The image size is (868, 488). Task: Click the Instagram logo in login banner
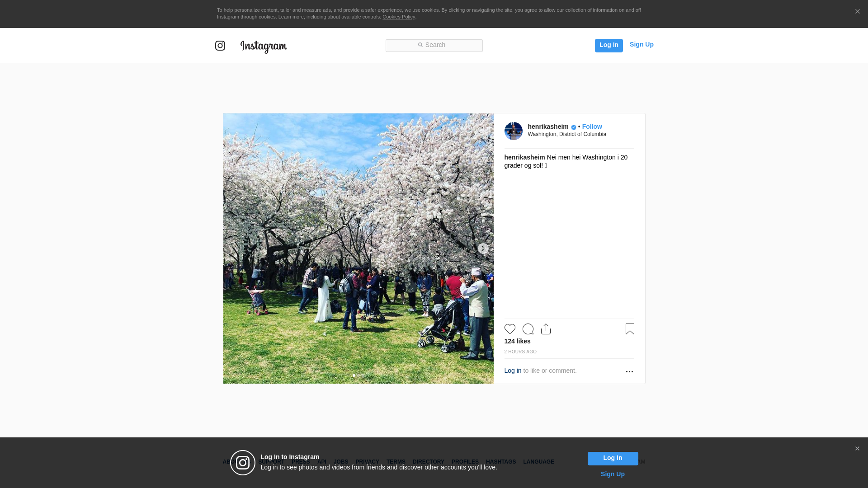tap(243, 463)
